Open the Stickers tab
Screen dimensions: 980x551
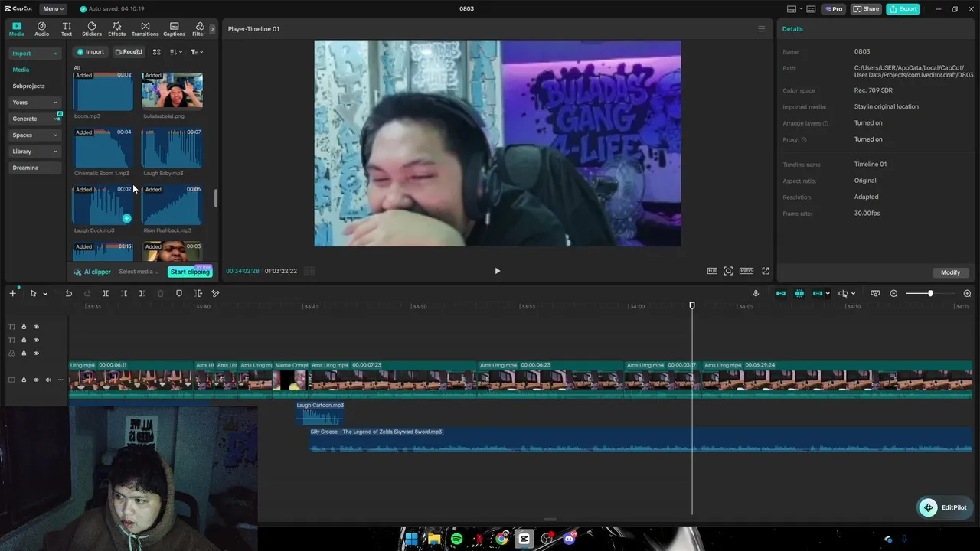pyautogui.click(x=92, y=29)
